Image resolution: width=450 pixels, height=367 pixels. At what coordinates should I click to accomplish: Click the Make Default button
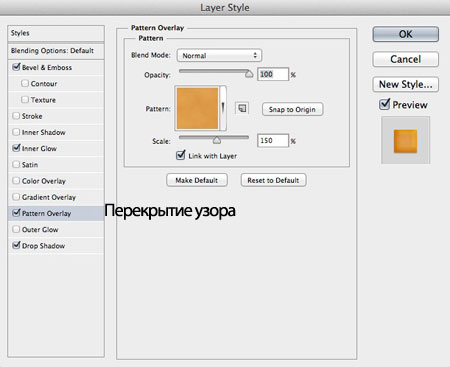[x=197, y=180]
